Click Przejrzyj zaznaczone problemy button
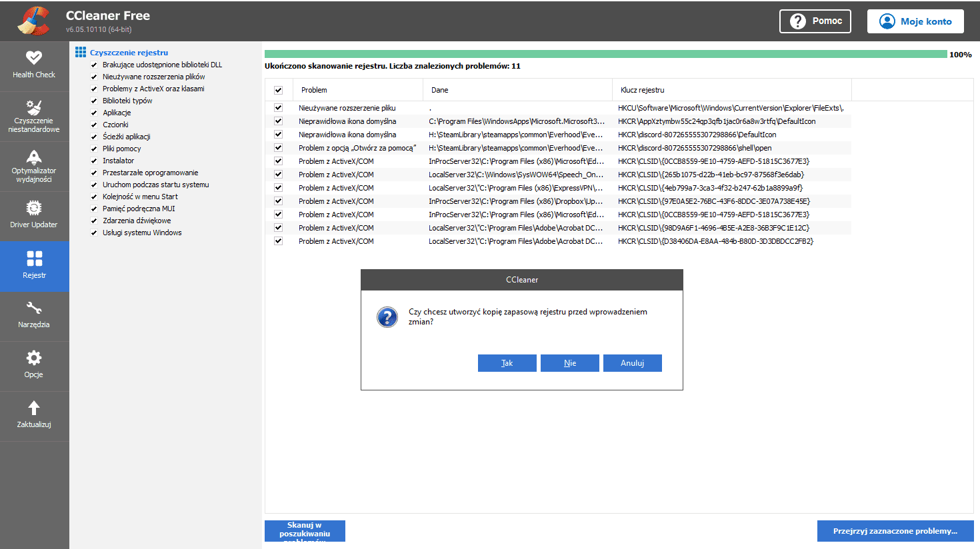980x549 pixels. coord(895,531)
